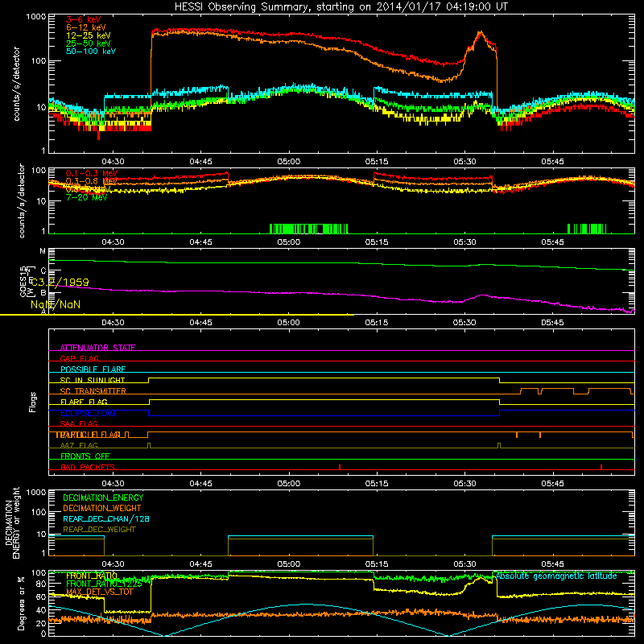Select the POSSIBLE_FLARE flag label
The image size is (644, 644).
pos(93,369)
